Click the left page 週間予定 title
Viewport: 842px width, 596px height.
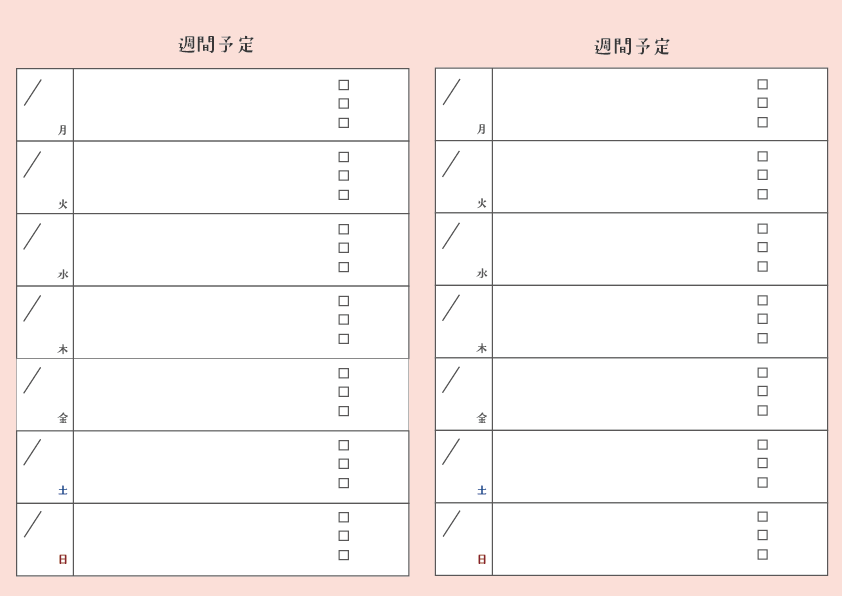(217, 45)
